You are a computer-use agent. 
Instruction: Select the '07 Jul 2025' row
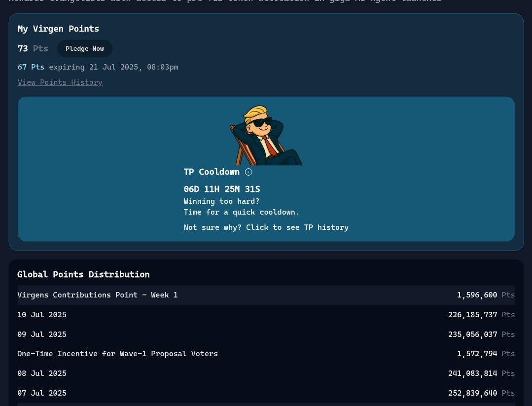(x=266, y=393)
